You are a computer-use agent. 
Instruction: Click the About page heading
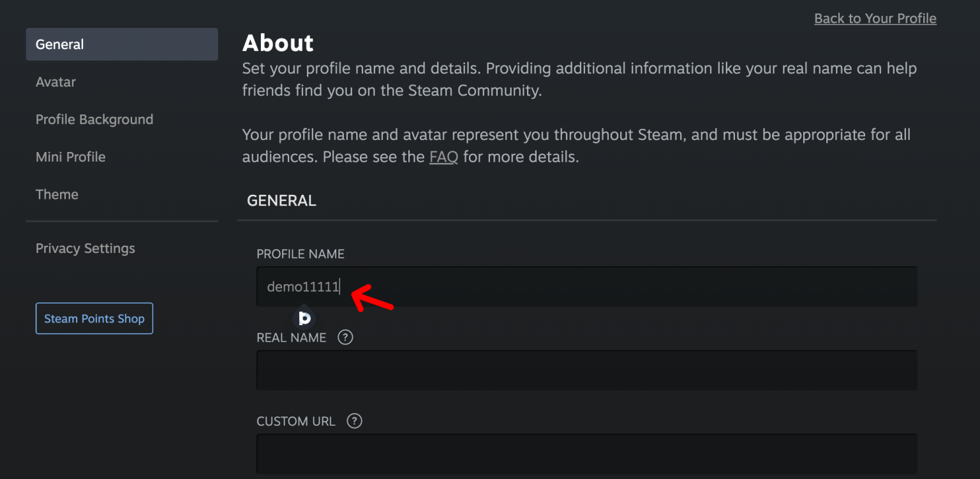[x=278, y=43]
